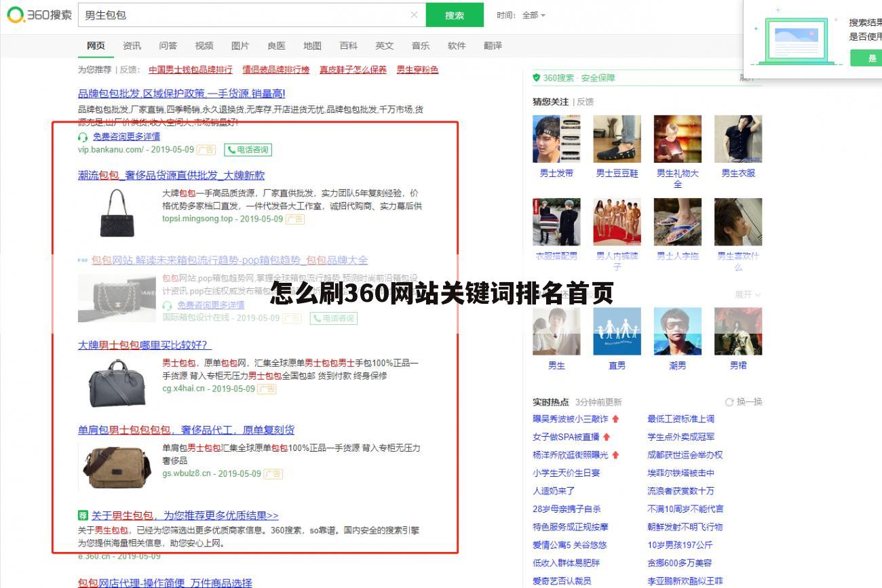Clear the search box with the X icon
This screenshot has width=882, height=588.
point(414,15)
